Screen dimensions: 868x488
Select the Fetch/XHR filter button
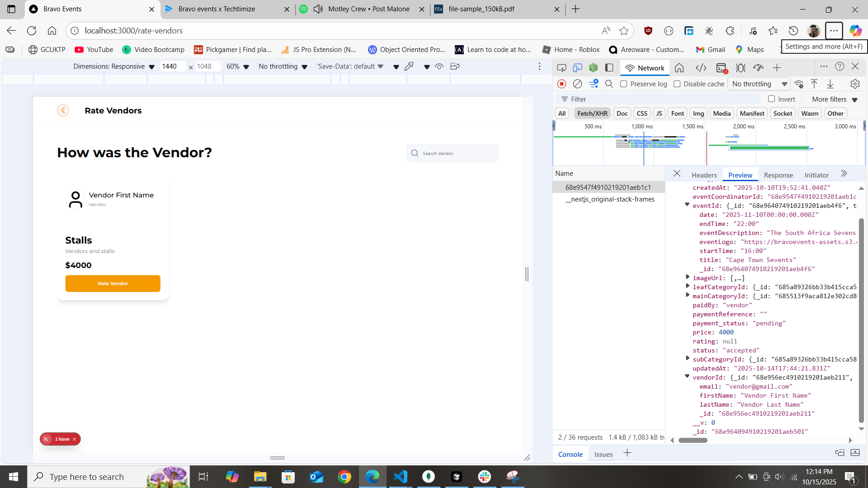pyautogui.click(x=592, y=113)
